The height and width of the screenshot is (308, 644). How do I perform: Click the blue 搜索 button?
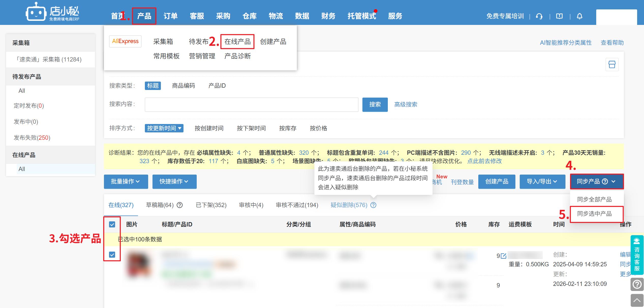coord(375,104)
